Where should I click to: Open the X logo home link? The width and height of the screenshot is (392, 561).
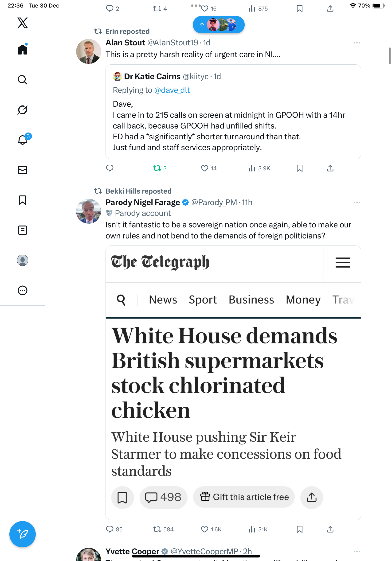23,23
